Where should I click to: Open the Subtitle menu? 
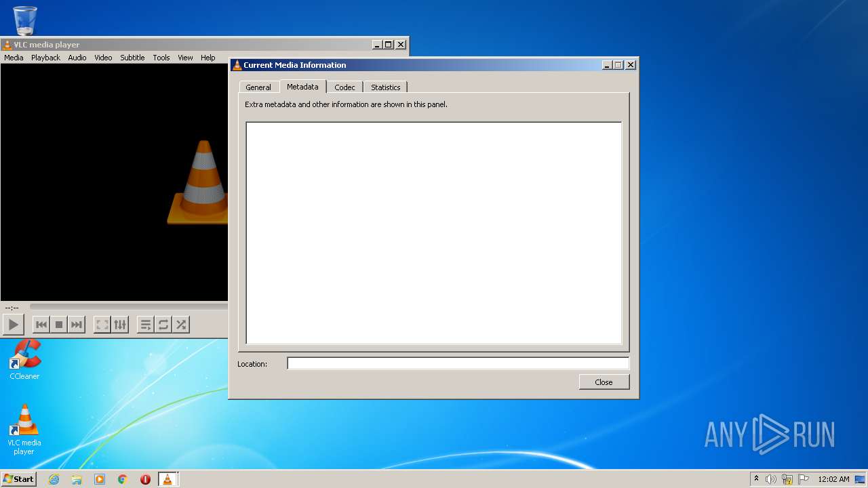click(132, 58)
